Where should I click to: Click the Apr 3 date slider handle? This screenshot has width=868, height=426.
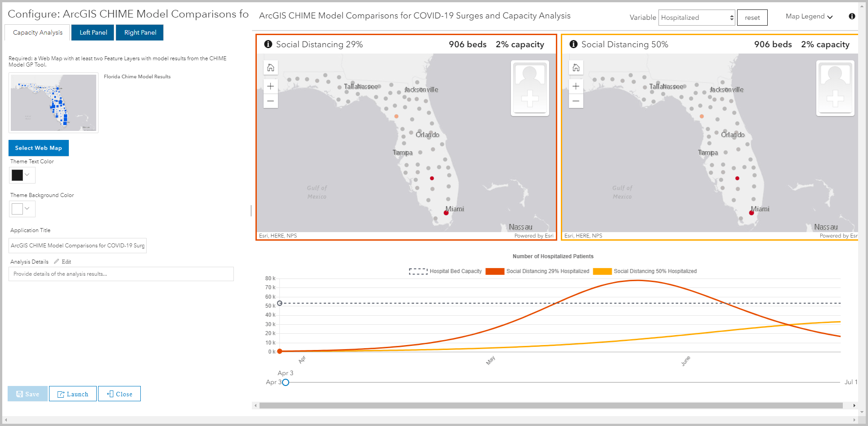pos(286,382)
